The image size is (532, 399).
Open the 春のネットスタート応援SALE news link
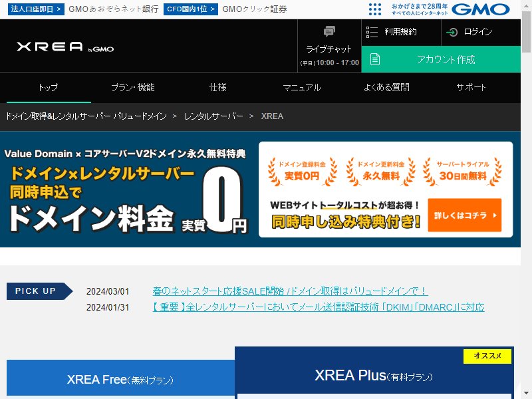[290, 291]
